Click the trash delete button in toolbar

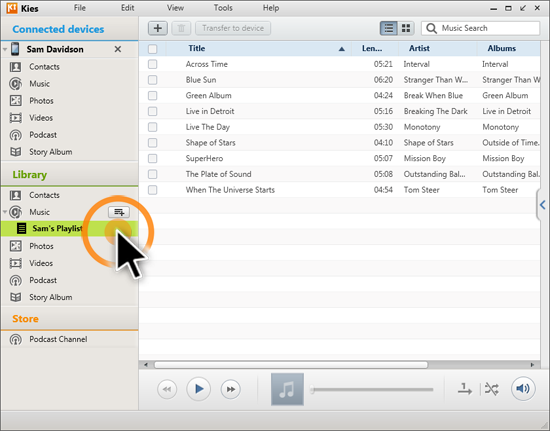tap(181, 28)
